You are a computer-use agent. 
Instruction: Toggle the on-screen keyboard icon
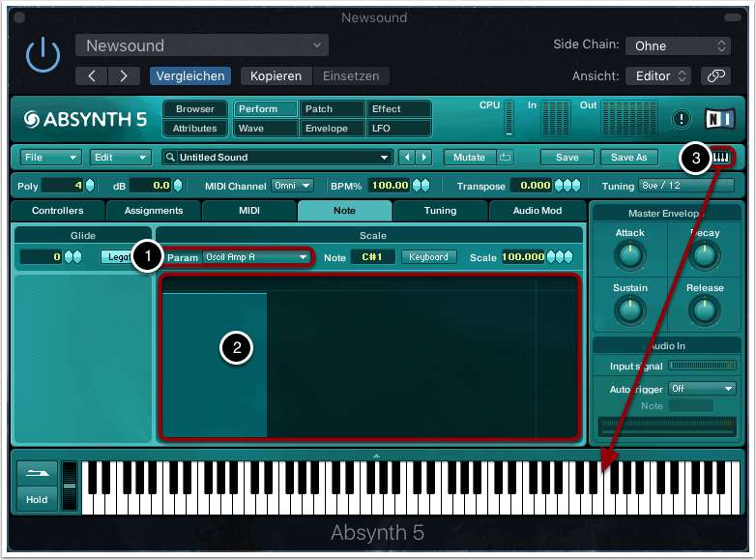pyautogui.click(x=721, y=157)
